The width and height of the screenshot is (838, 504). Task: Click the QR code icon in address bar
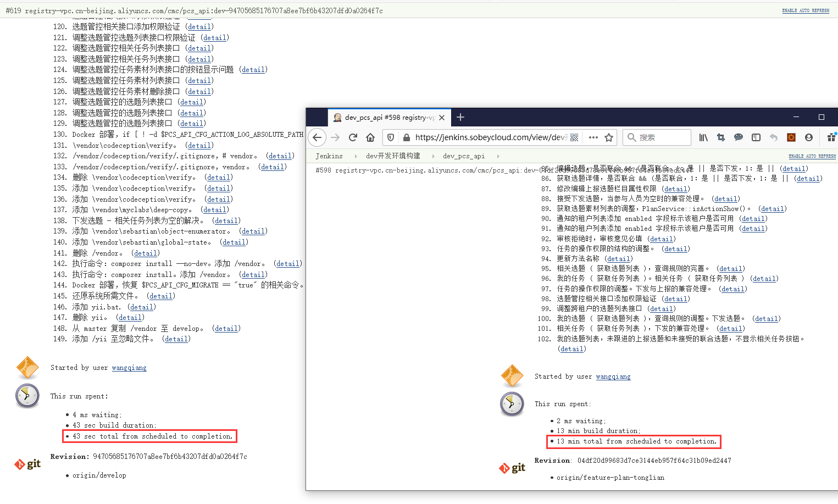[574, 137]
